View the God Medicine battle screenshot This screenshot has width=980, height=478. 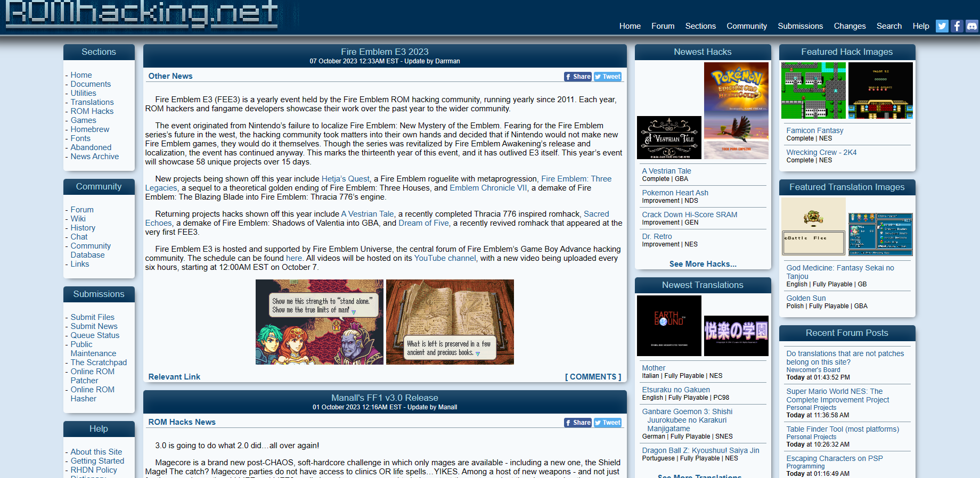(x=813, y=227)
